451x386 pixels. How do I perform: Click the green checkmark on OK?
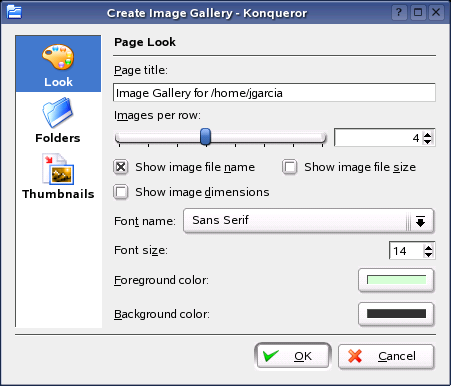point(271,355)
